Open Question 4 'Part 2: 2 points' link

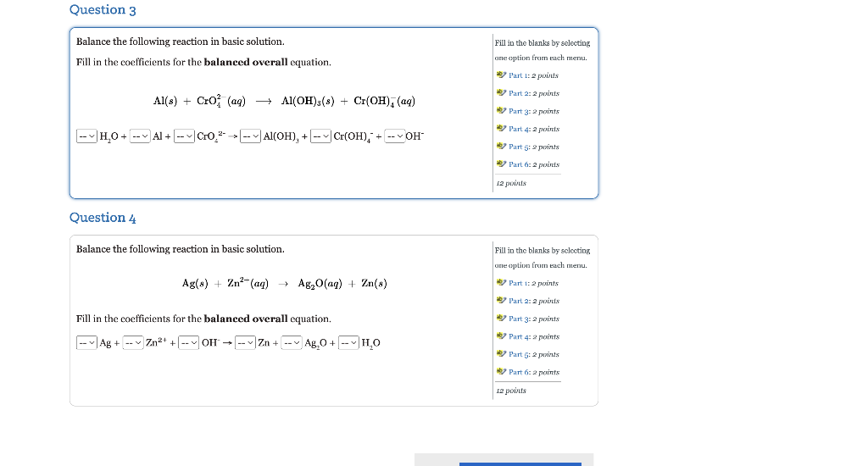click(534, 301)
